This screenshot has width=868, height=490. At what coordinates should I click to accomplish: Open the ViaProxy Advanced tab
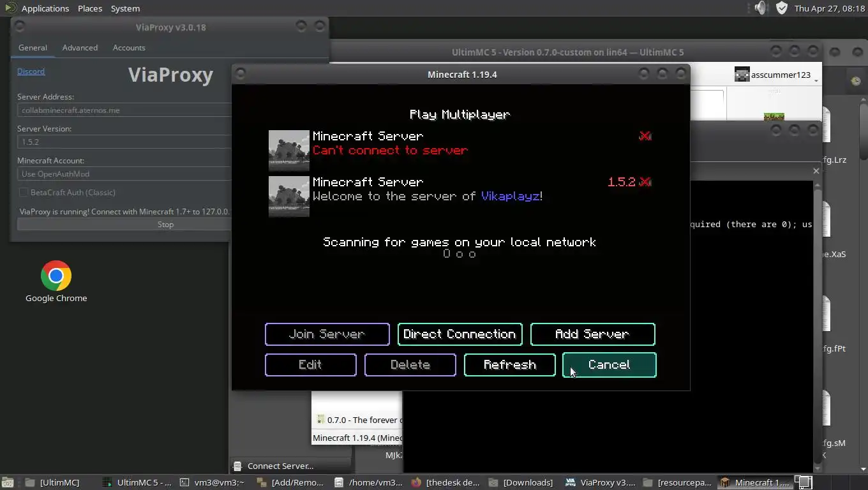pos(80,48)
